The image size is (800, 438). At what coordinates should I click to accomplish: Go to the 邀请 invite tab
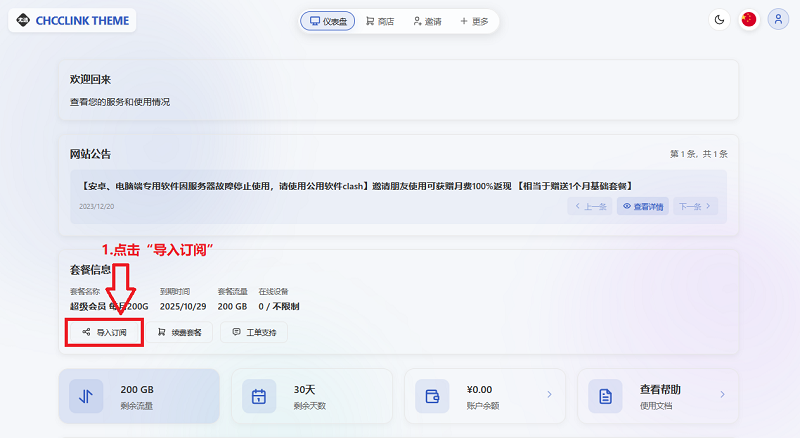point(427,21)
